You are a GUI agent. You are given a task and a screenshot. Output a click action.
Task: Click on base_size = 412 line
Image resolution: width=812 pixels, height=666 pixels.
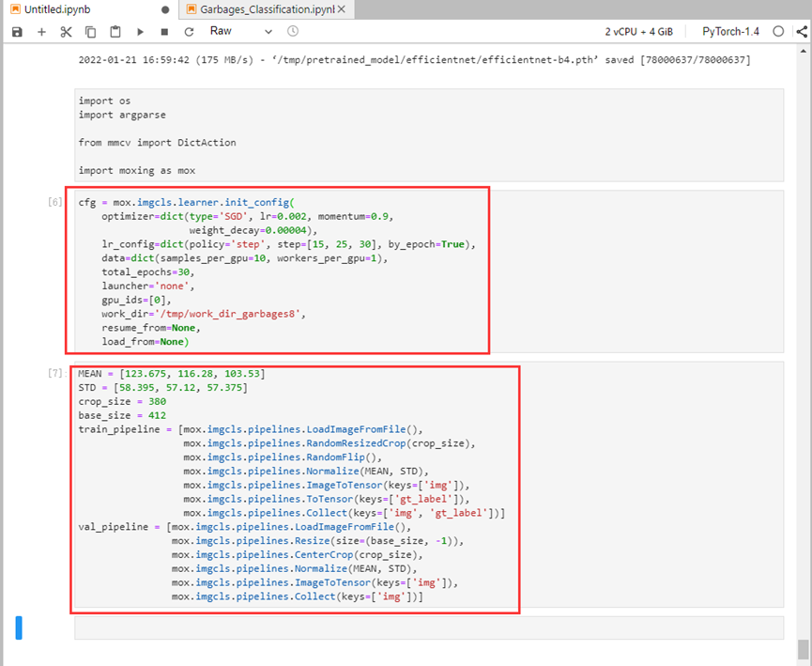point(122,416)
